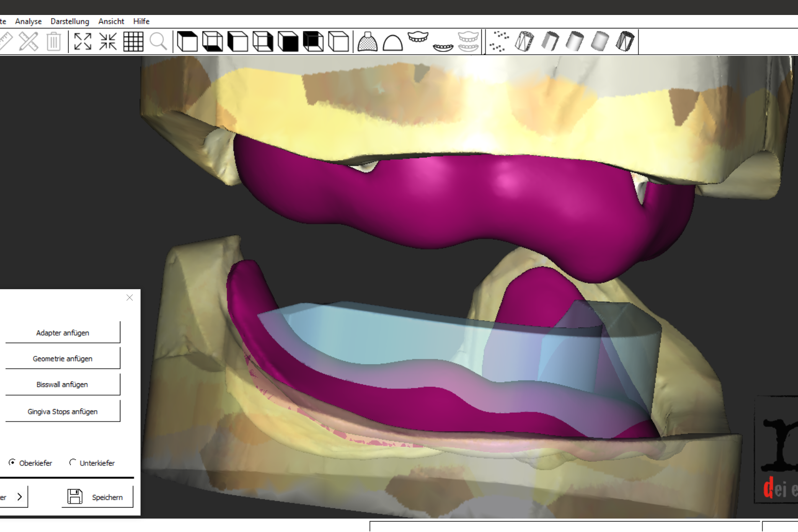
Task: Click the trash can delete icon
Action: (54, 41)
